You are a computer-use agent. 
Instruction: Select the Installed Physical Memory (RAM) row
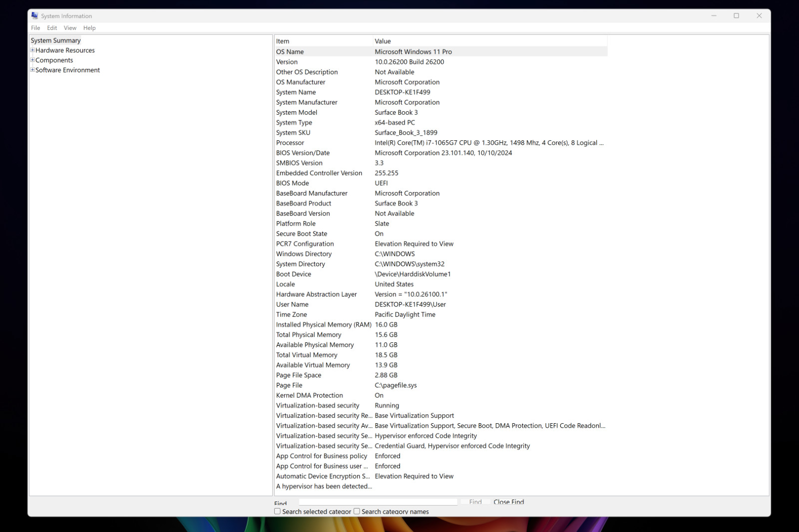pos(441,324)
